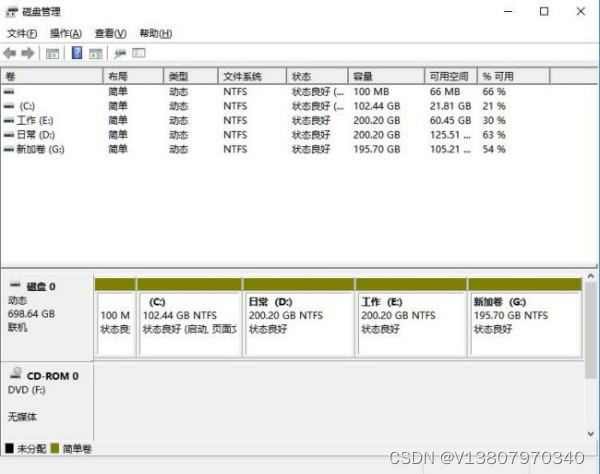Sort by the 卷 column header

click(52, 77)
